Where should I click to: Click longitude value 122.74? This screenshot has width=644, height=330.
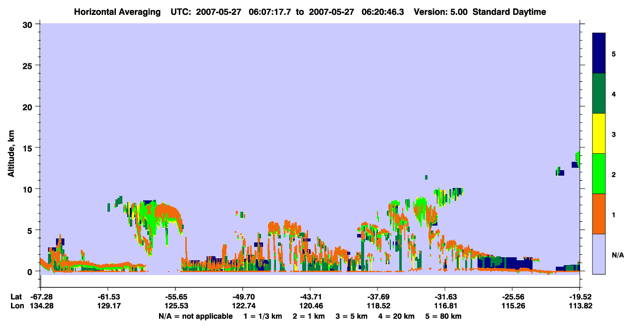point(243,306)
